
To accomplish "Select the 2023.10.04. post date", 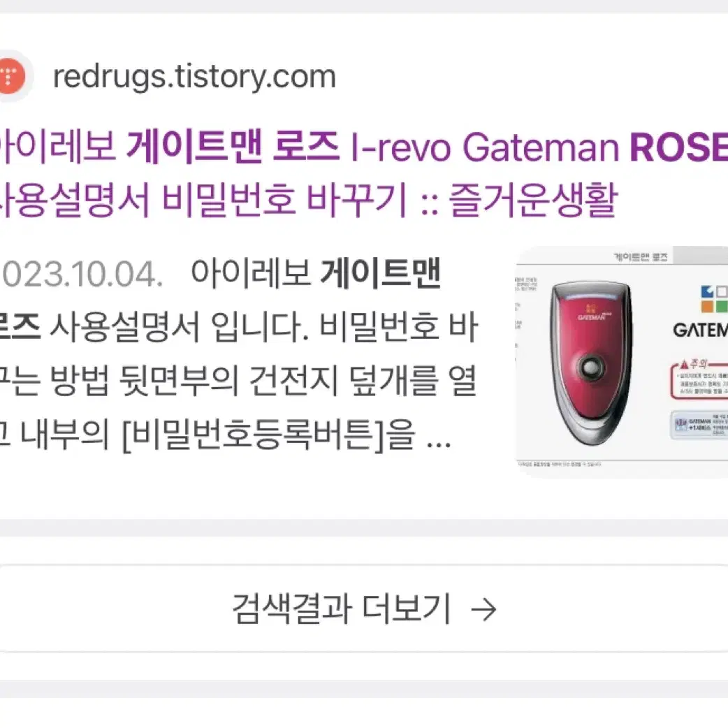I will [x=82, y=275].
